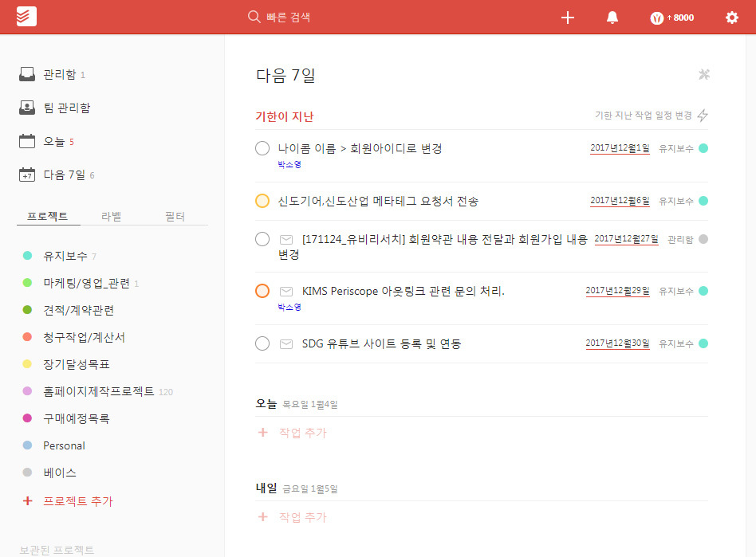Viewport: 756px width, 557px height.
Task: Click 유지보수 project tag on 나이콤 task
Action: tap(676, 148)
